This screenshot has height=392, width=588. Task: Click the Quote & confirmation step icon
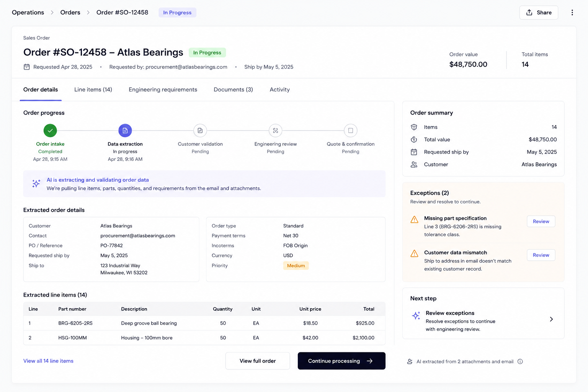click(x=351, y=131)
